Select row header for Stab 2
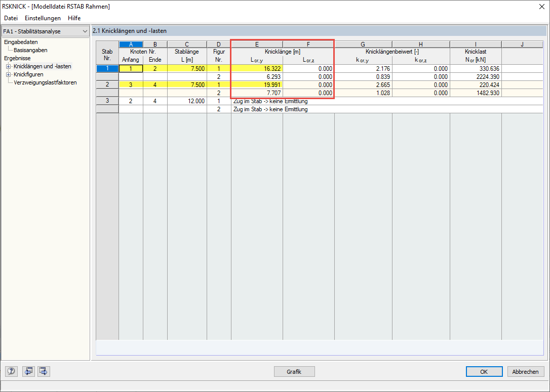Screen dimensions: 550x392 107,85
